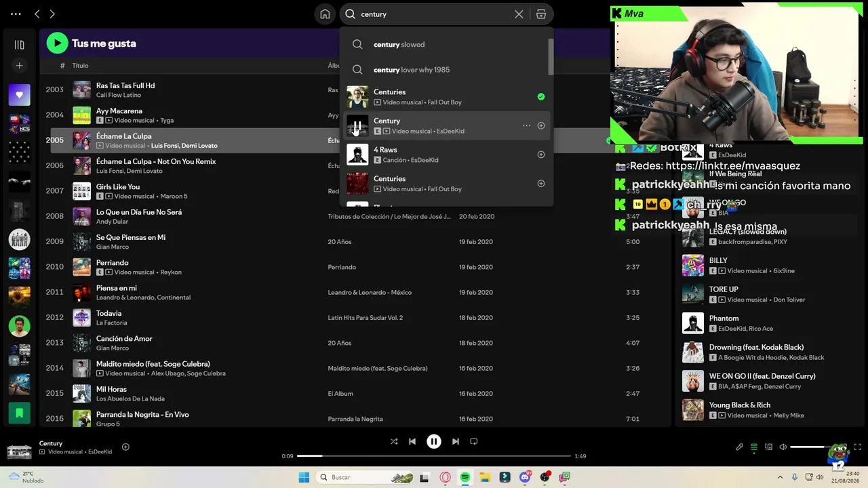
Task: Skip to the next track
Action: click(x=456, y=441)
